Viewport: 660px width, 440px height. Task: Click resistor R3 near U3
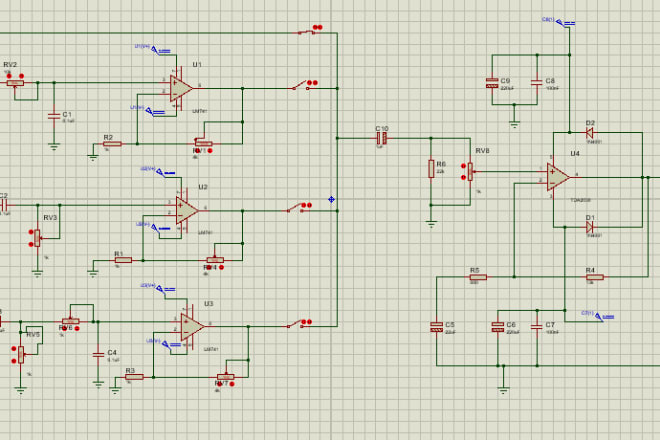pyautogui.click(x=134, y=377)
